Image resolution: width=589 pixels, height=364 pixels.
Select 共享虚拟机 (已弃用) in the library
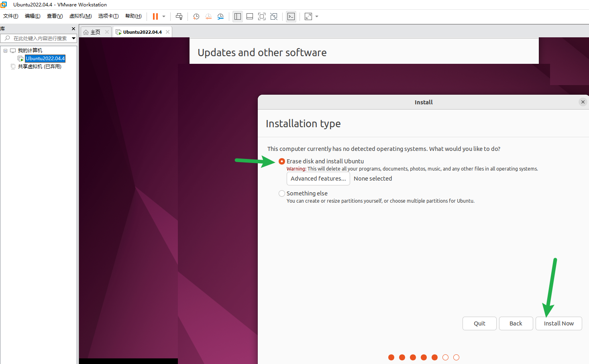tap(39, 67)
